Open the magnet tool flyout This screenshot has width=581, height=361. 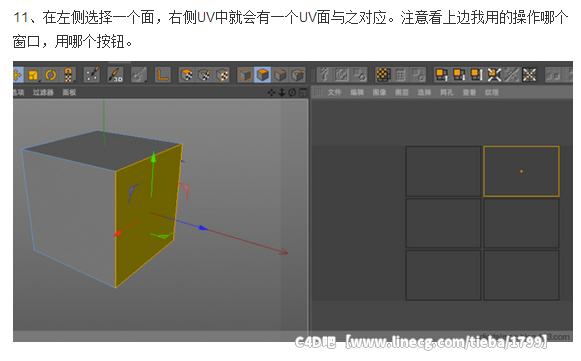(74, 81)
